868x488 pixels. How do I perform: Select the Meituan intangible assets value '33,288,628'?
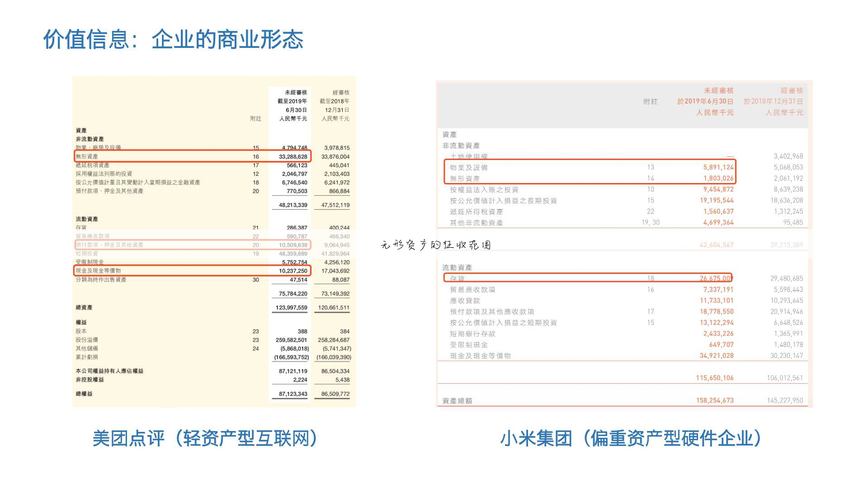[x=293, y=157]
